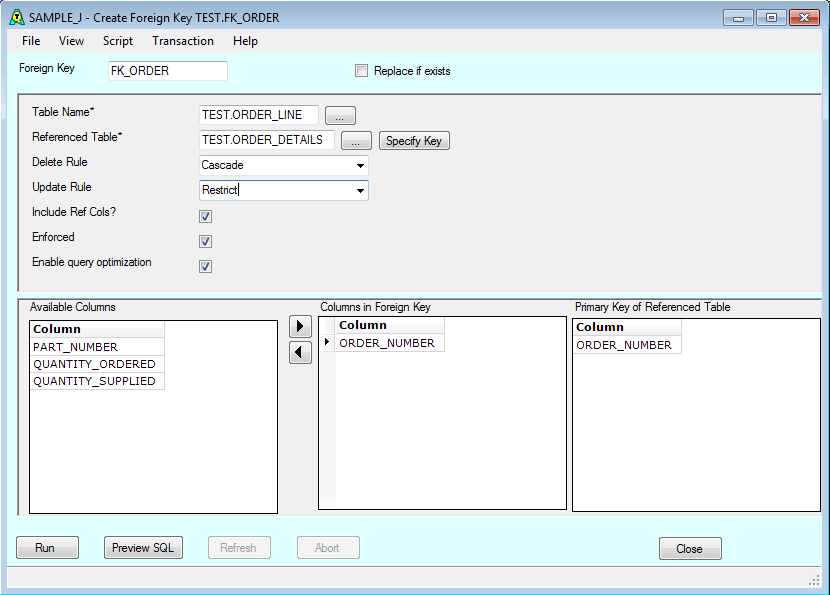Screen dimensions: 830x595
Task: Open the Update Rule dropdown arrow
Action: pyautogui.click(x=360, y=191)
